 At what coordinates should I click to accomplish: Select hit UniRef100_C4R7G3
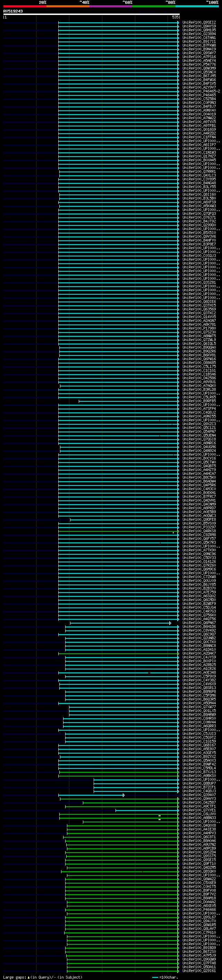click(x=199, y=612)
